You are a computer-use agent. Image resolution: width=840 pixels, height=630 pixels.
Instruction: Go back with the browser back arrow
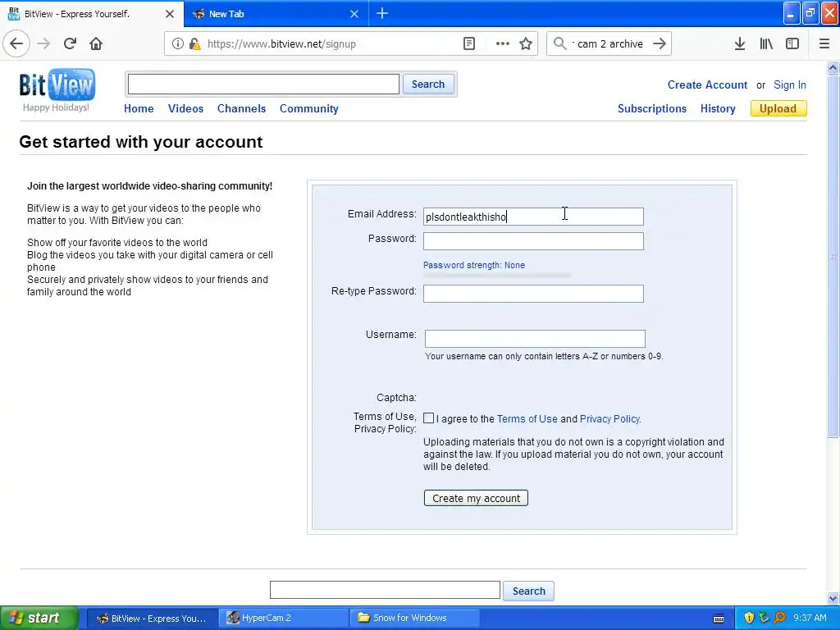(16, 43)
